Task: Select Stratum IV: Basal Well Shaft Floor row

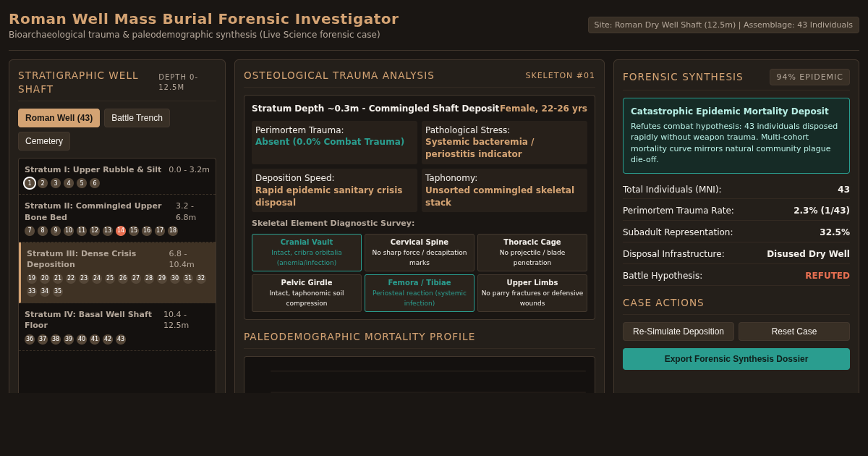Action: click(x=117, y=327)
